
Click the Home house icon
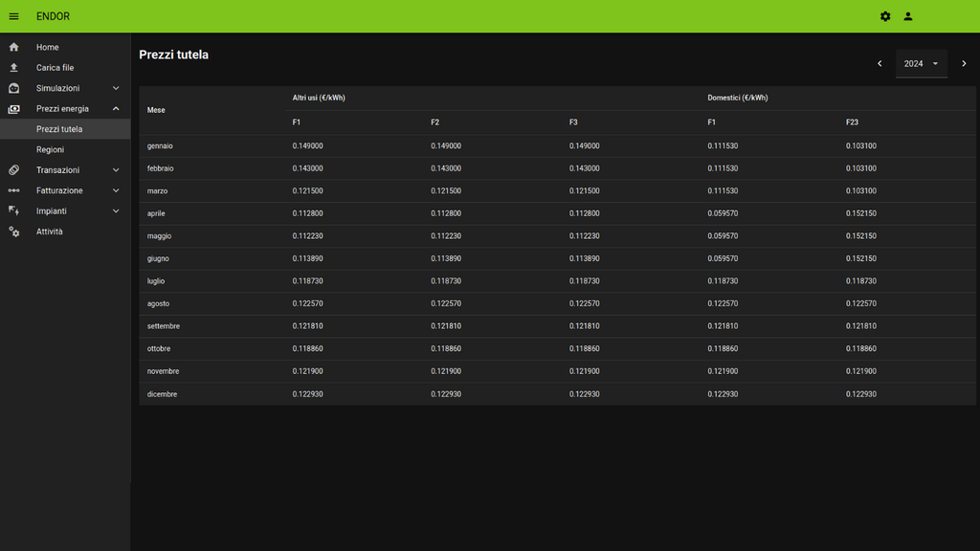13,47
